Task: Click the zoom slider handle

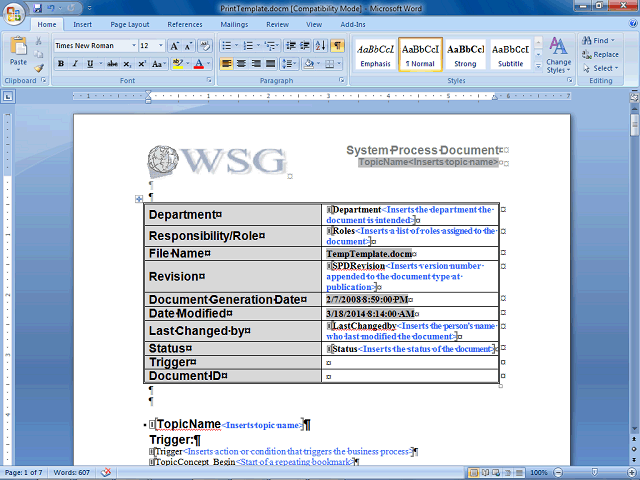Action: point(594,473)
